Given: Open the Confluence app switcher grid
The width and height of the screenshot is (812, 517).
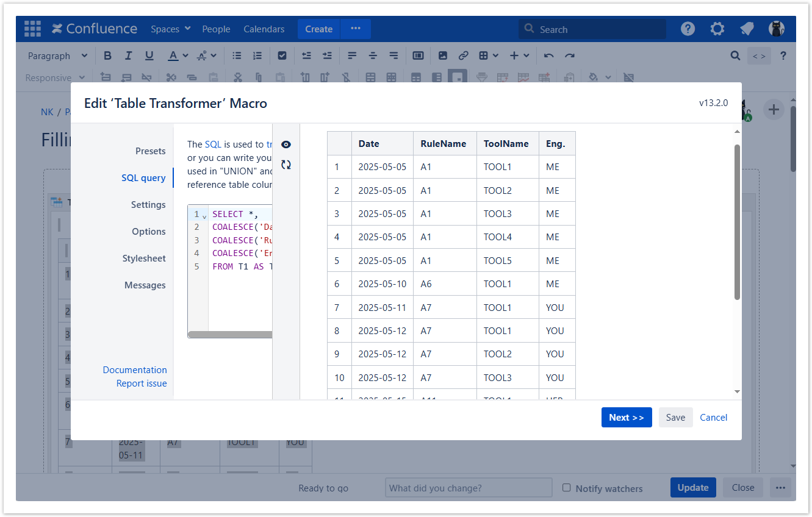Looking at the screenshot, I should pyautogui.click(x=32, y=29).
